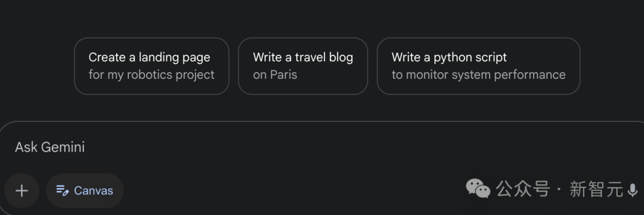Activate the microphone voice input icon

pos(633,190)
